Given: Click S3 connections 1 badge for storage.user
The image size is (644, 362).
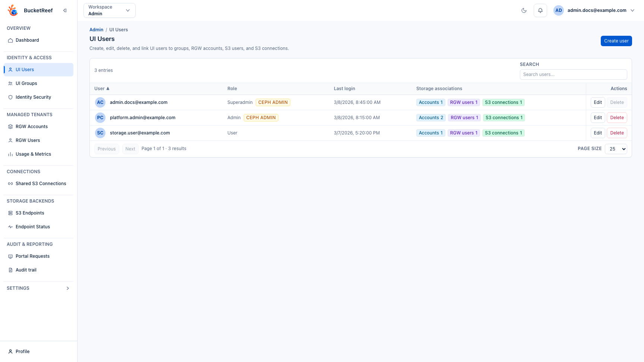Looking at the screenshot, I should (503, 133).
